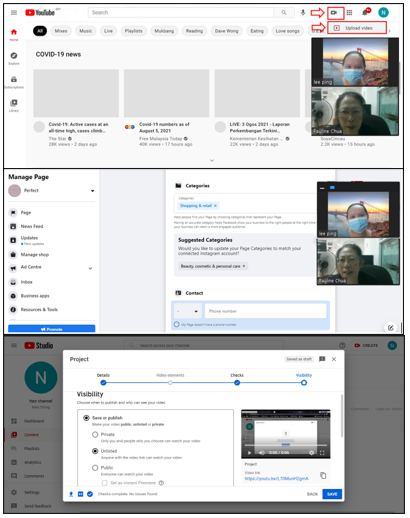Select the Save or publish radio option
This screenshot has height=518, width=410.
(86, 418)
